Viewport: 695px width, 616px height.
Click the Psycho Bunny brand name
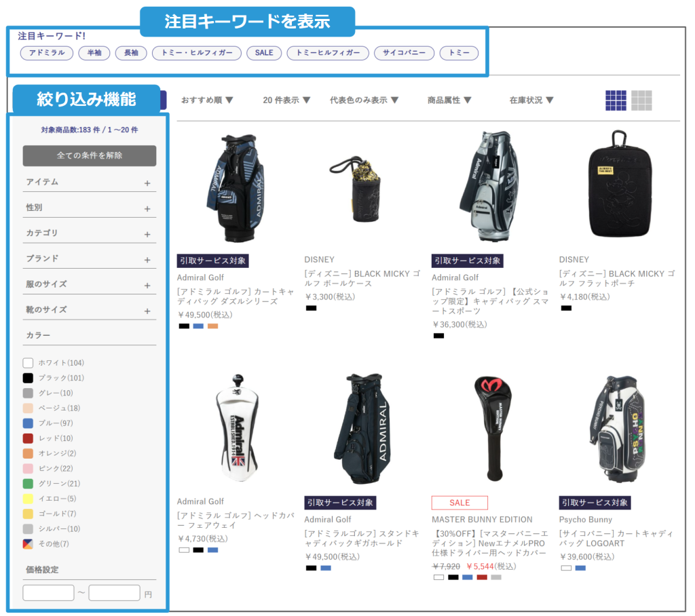586,520
